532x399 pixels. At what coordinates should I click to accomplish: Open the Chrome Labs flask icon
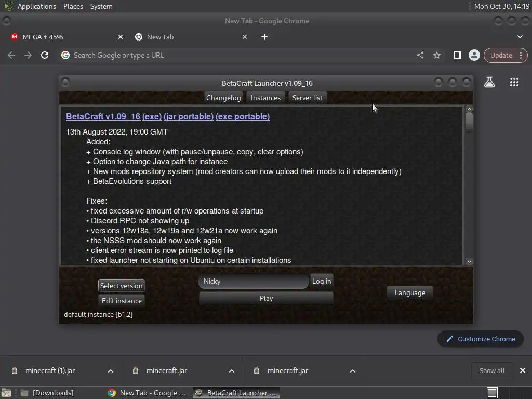tap(489, 82)
